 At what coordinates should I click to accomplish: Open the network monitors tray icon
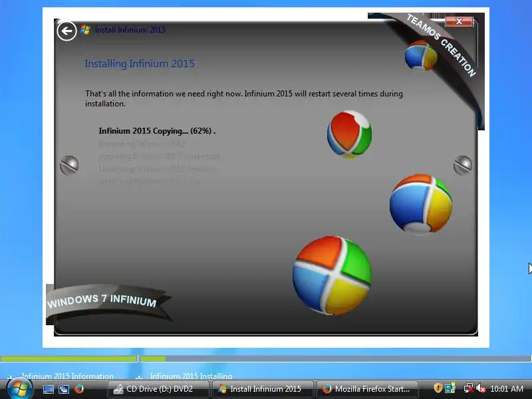coord(450,388)
